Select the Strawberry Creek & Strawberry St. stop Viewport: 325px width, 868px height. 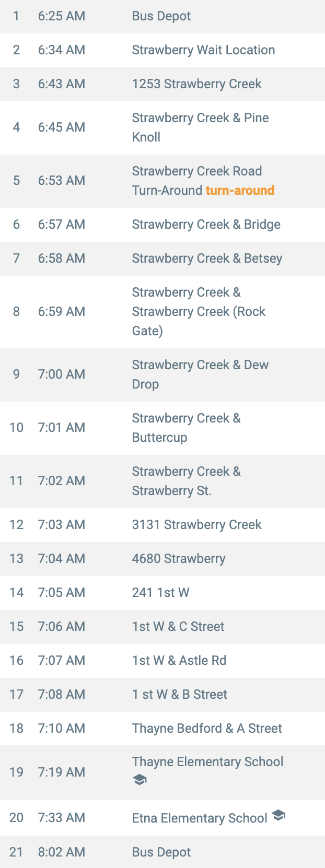coord(162,482)
